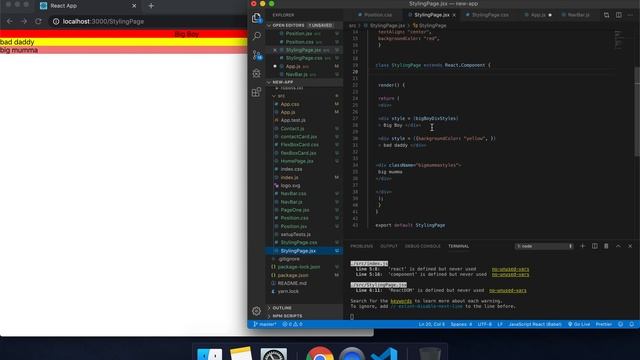The width and height of the screenshot is (640, 360).
Task: Close StylingPage.jsx in Open Editors list
Action: click(x=275, y=50)
